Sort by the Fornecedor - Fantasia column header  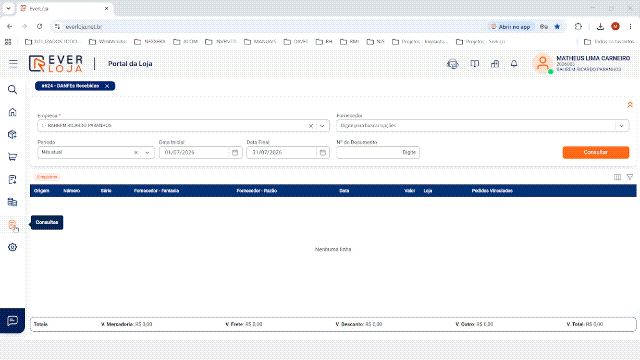click(x=156, y=191)
